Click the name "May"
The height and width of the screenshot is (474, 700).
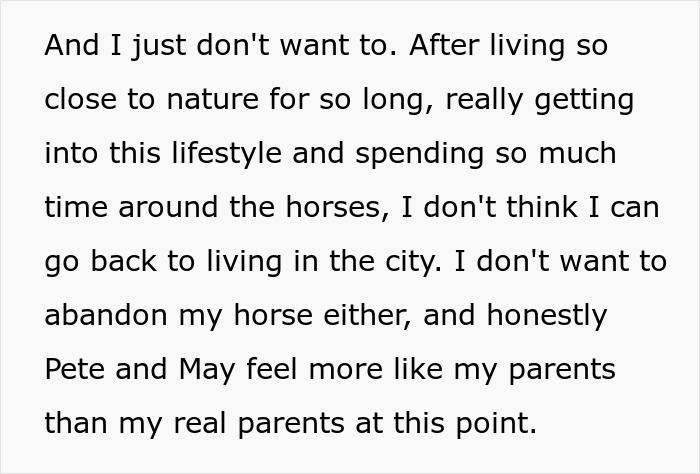(206, 371)
